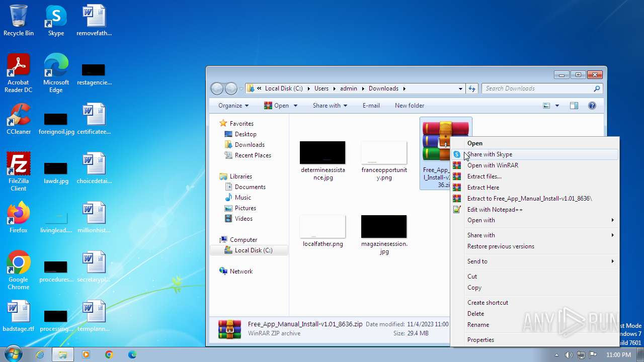The width and height of the screenshot is (644, 362).
Task: Open Acrobat Reader DC desktop icon
Action: (x=19, y=73)
